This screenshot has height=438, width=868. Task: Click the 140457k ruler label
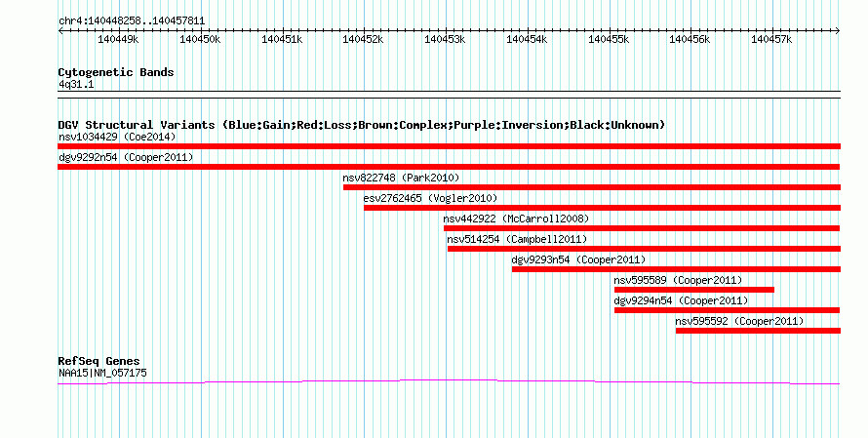point(771,39)
